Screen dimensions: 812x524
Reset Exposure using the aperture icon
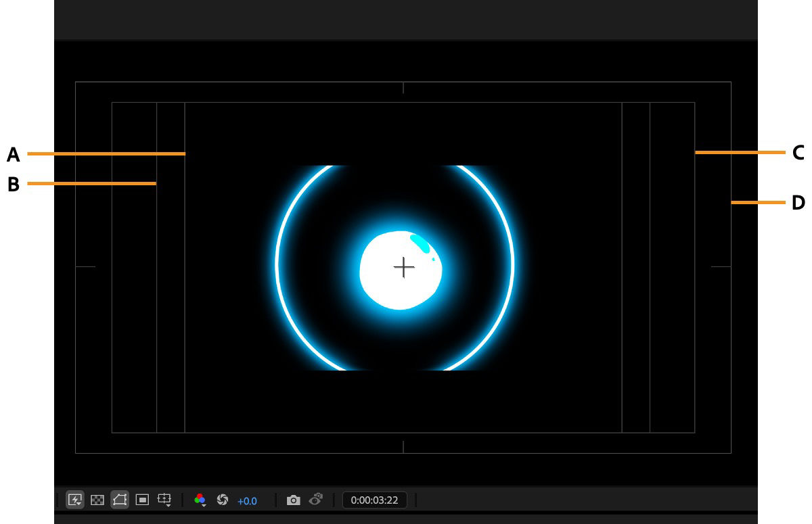click(223, 500)
